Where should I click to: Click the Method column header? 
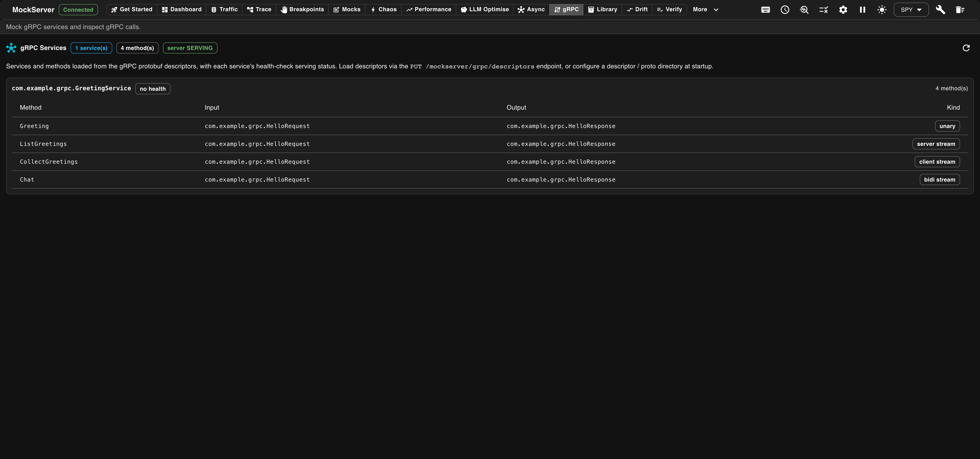[x=30, y=108]
